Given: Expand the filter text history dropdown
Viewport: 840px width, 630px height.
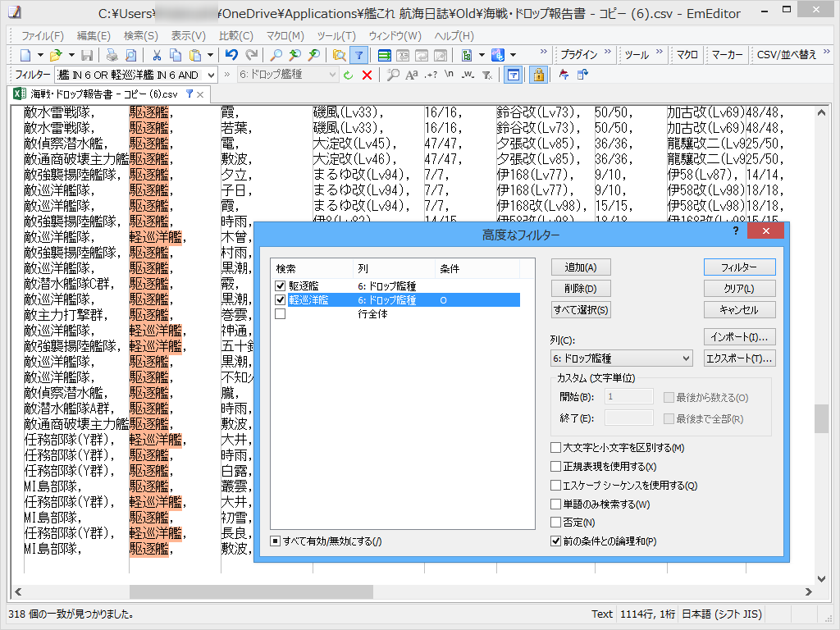Looking at the screenshot, I should point(211,75).
